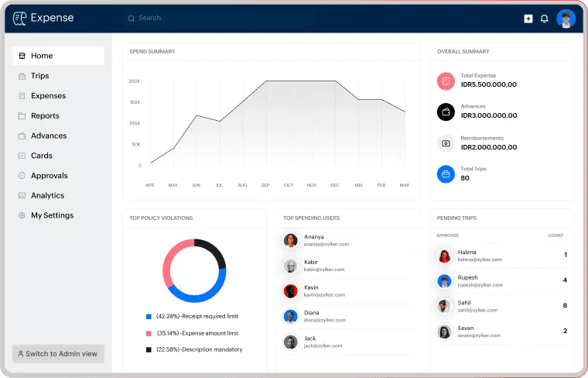Viewport: 588px width, 378px height.
Task: Select the IDR2.000.000,00 reimbursements value
Action: click(x=489, y=147)
